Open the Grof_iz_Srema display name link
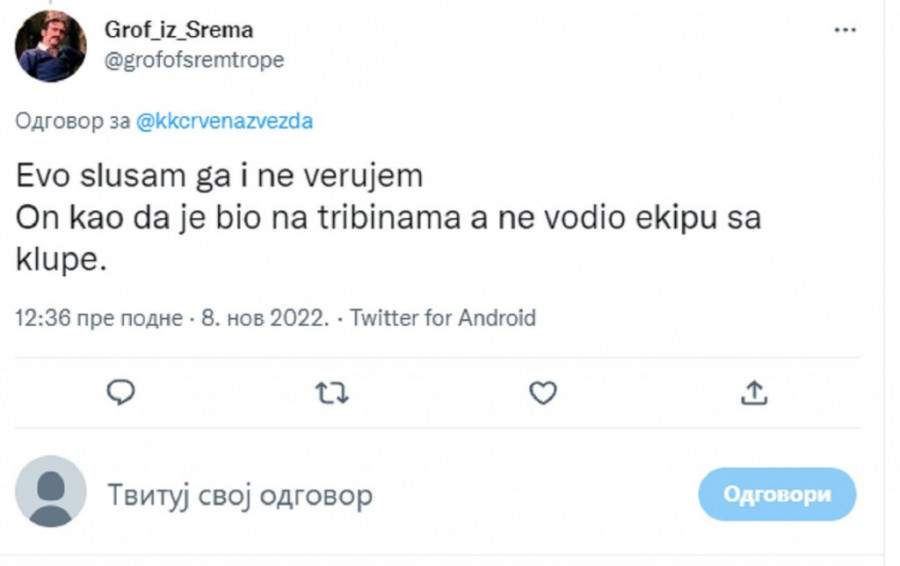The width and height of the screenshot is (900, 566). (x=179, y=31)
